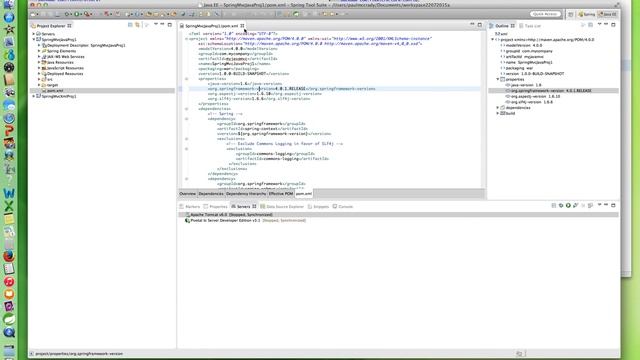Image resolution: width=640 pixels, height=360 pixels.
Task: Open Firefox from the Dock
Action: [x=9, y=256]
